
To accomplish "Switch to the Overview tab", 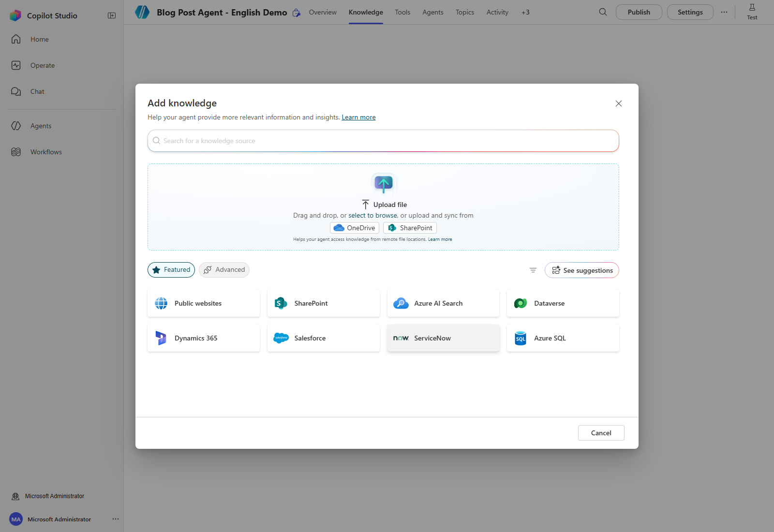I will pos(323,12).
